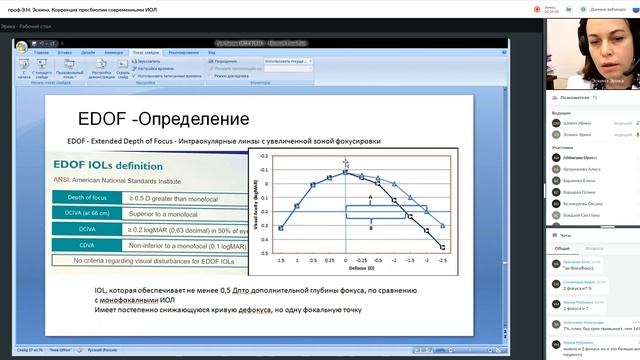Click icon left of Данные вебинара
640x360 pixels.
tap(583, 9)
